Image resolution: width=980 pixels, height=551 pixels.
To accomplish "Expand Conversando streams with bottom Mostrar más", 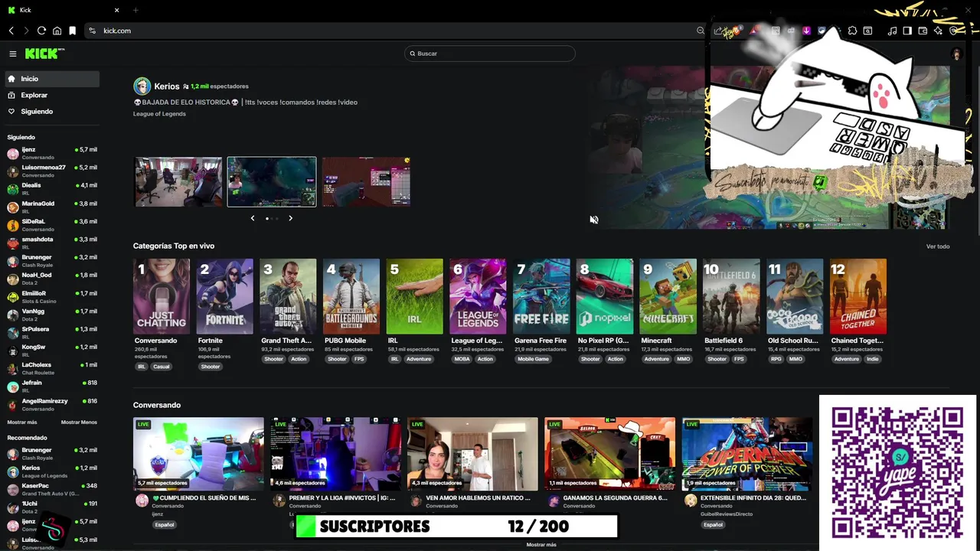I will 541,545.
